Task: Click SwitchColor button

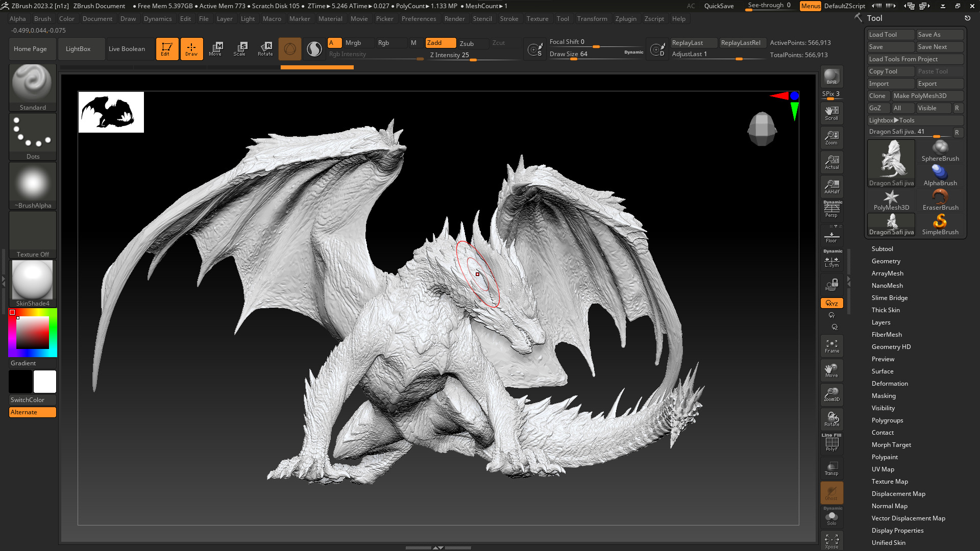Action: [32, 400]
